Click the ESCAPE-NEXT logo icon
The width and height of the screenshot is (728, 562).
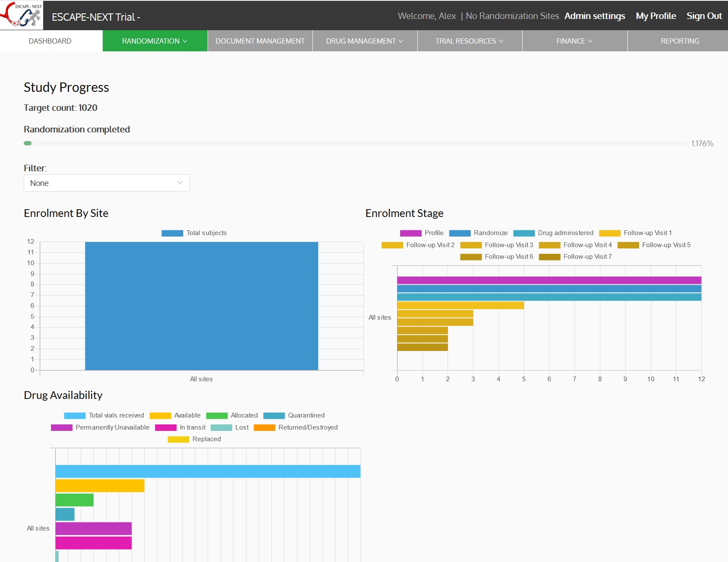(22, 15)
